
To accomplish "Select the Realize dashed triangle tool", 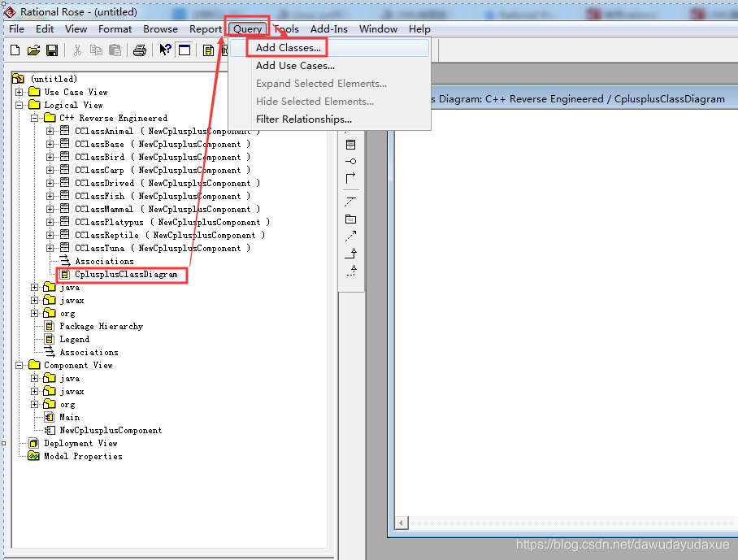I will coord(350,270).
